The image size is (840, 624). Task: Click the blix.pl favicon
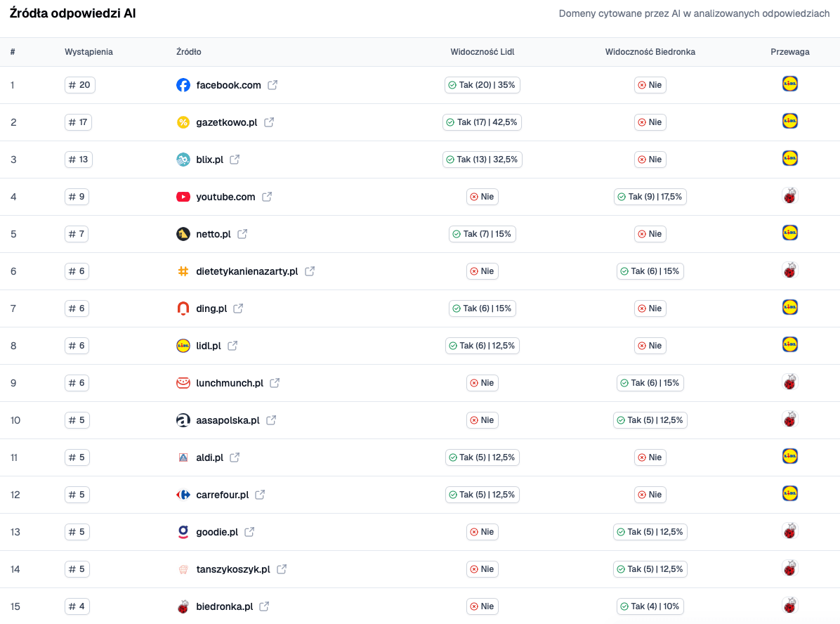pyautogui.click(x=183, y=160)
